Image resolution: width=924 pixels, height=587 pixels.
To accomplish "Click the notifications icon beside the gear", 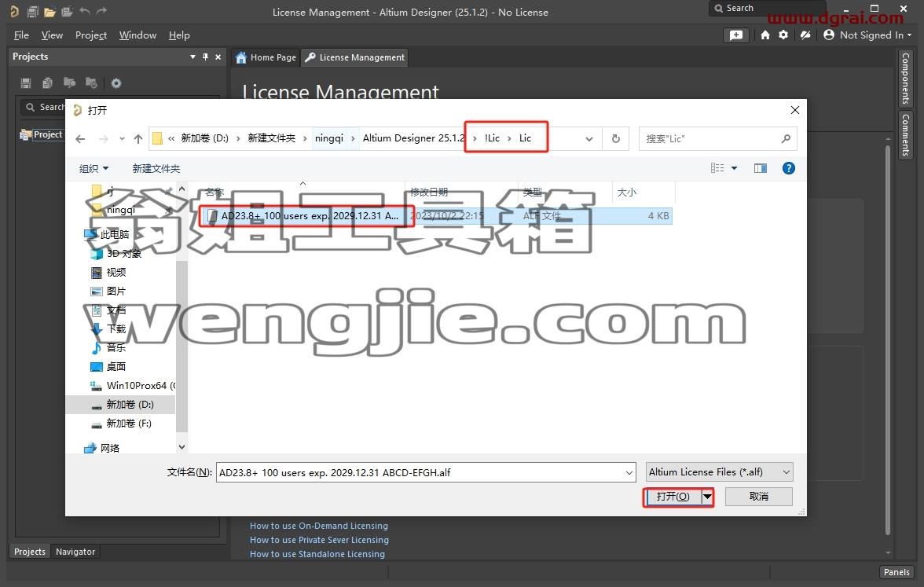I will 805,35.
